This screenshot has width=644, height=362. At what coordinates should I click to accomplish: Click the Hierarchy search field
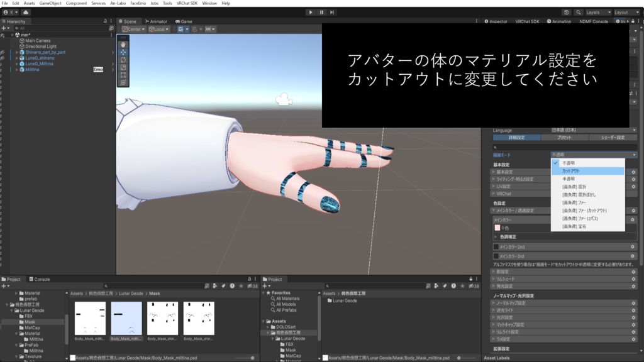(x=62, y=28)
